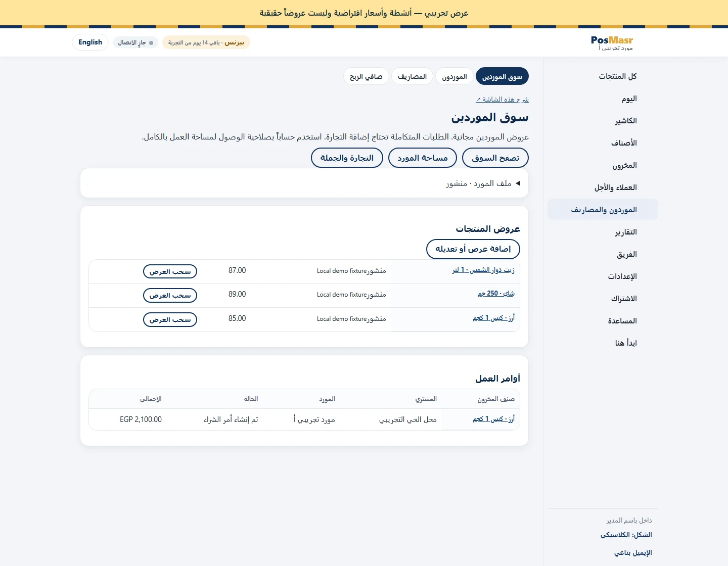
Task: Toggle الشكل: الكلاسيكي layout option
Action: [626, 535]
